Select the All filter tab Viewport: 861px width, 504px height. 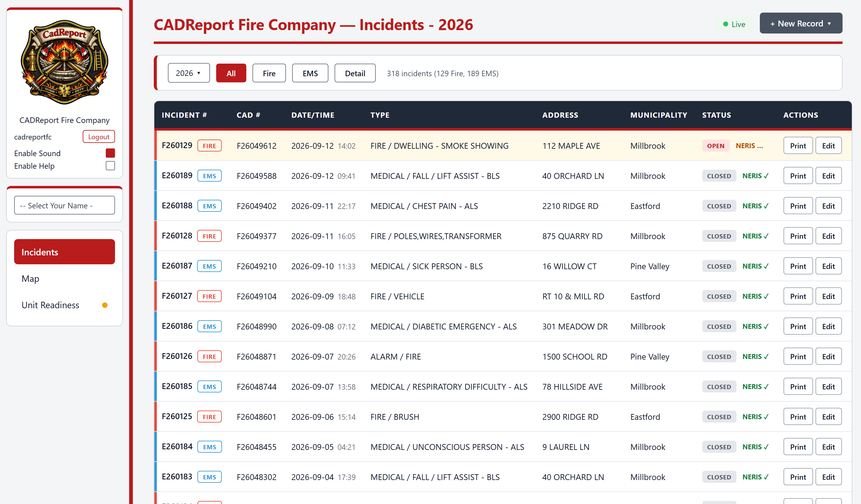pos(231,73)
